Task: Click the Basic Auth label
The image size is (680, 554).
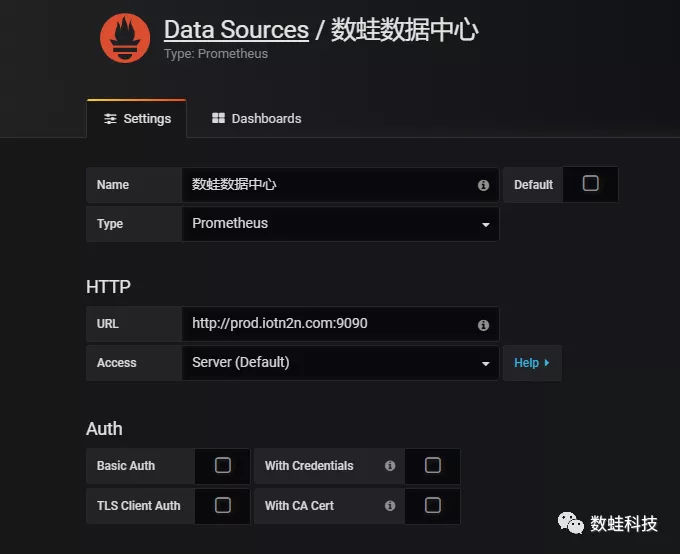Action: (126, 466)
